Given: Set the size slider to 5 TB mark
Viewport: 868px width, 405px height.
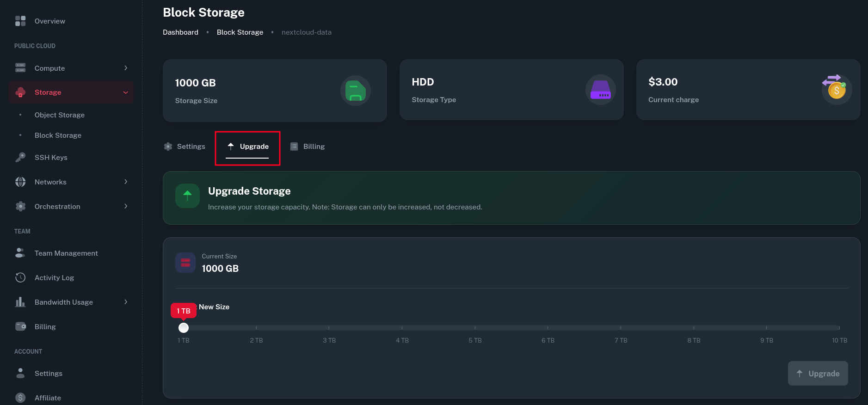Looking at the screenshot, I should click(x=475, y=328).
